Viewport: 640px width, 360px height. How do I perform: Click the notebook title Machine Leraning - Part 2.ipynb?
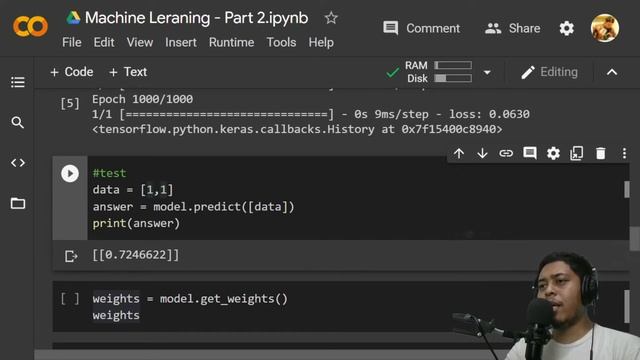(197, 18)
